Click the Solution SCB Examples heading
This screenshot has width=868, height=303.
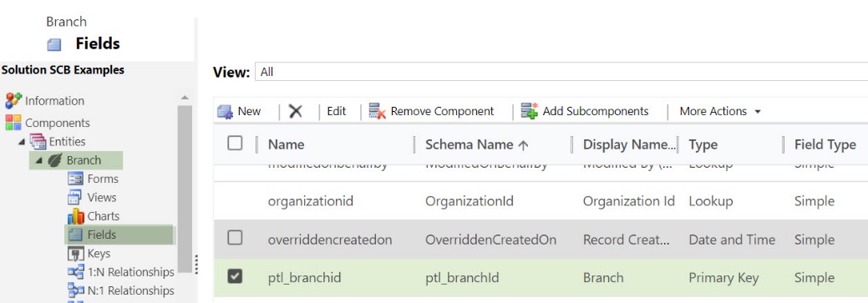63,70
